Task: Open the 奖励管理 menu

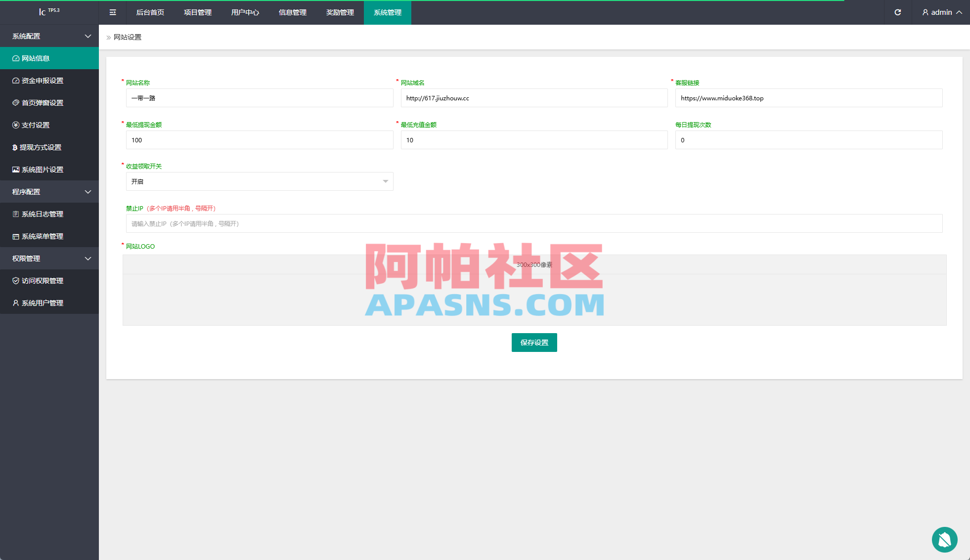Action: point(340,12)
